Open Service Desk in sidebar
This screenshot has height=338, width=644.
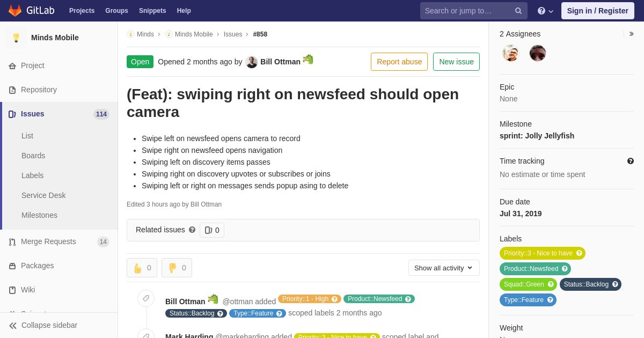pos(43,196)
